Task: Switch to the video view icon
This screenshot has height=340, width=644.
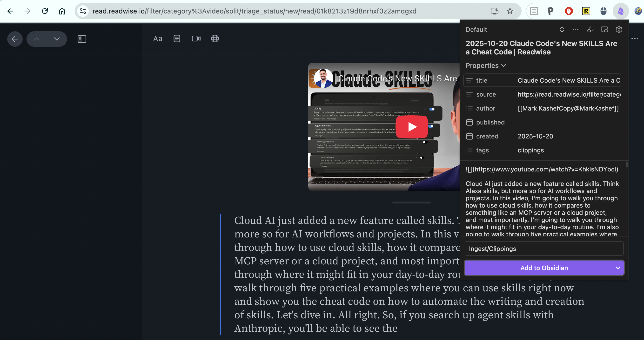Action: point(196,39)
